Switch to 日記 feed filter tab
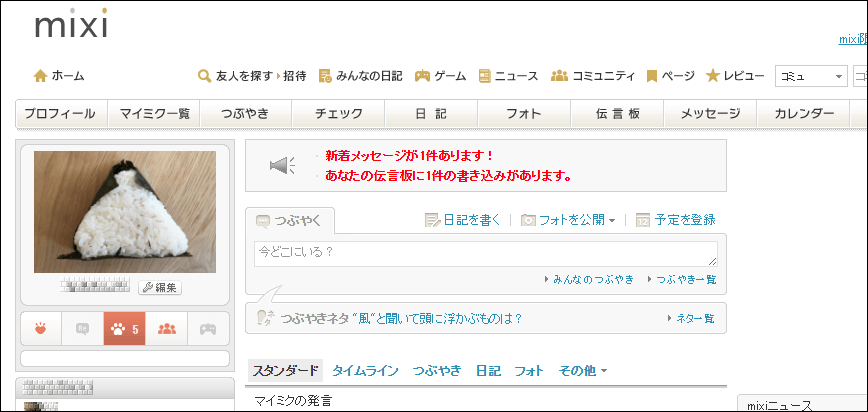This screenshot has height=412, width=868. (x=488, y=371)
